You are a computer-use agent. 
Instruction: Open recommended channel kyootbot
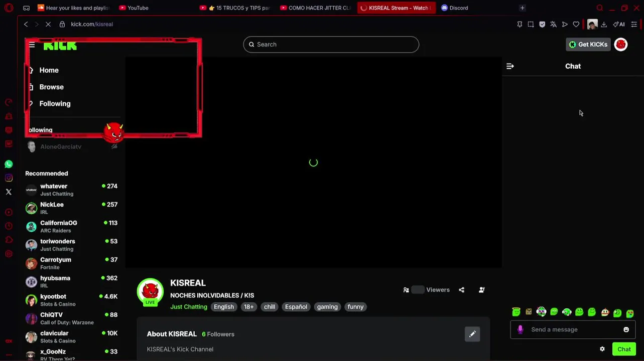71,300
